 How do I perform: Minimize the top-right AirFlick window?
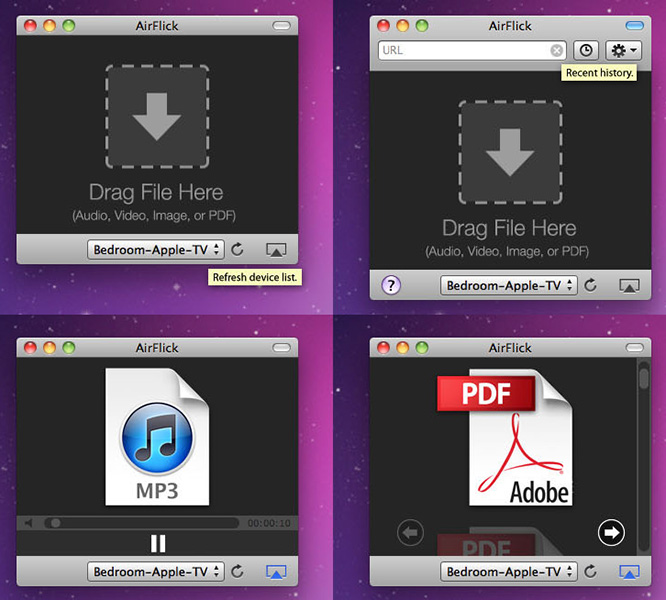tap(402, 26)
